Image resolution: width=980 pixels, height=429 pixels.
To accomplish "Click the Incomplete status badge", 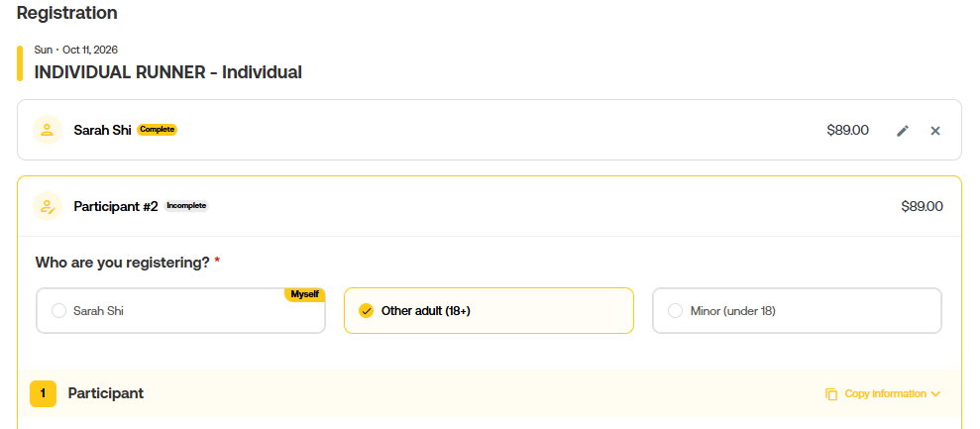I will pyautogui.click(x=186, y=206).
